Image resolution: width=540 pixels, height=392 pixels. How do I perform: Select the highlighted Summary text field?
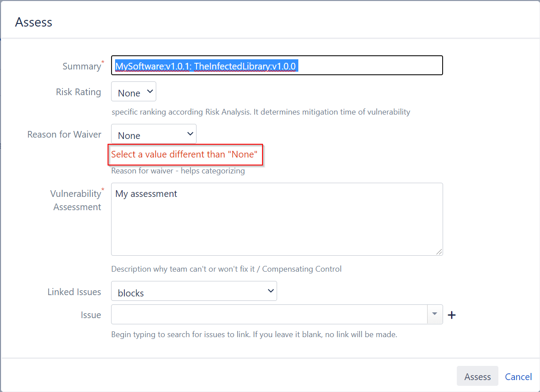pyautogui.click(x=277, y=65)
